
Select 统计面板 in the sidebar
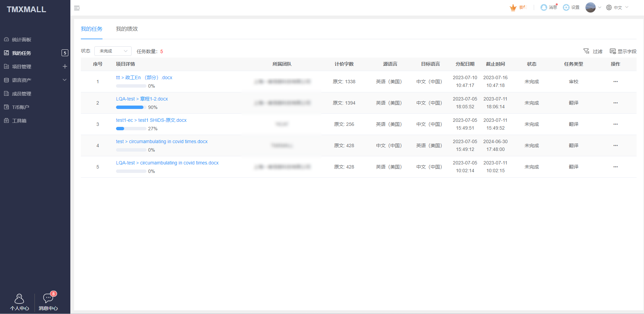coord(22,40)
